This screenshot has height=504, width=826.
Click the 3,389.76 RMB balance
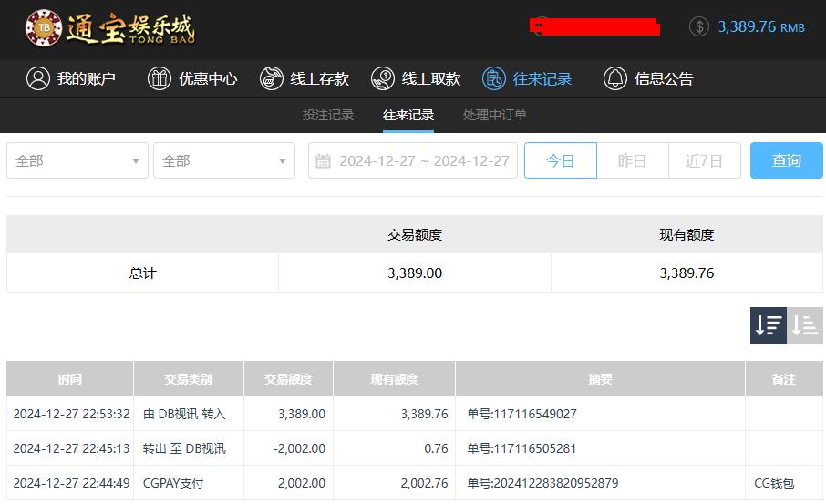pos(761,26)
